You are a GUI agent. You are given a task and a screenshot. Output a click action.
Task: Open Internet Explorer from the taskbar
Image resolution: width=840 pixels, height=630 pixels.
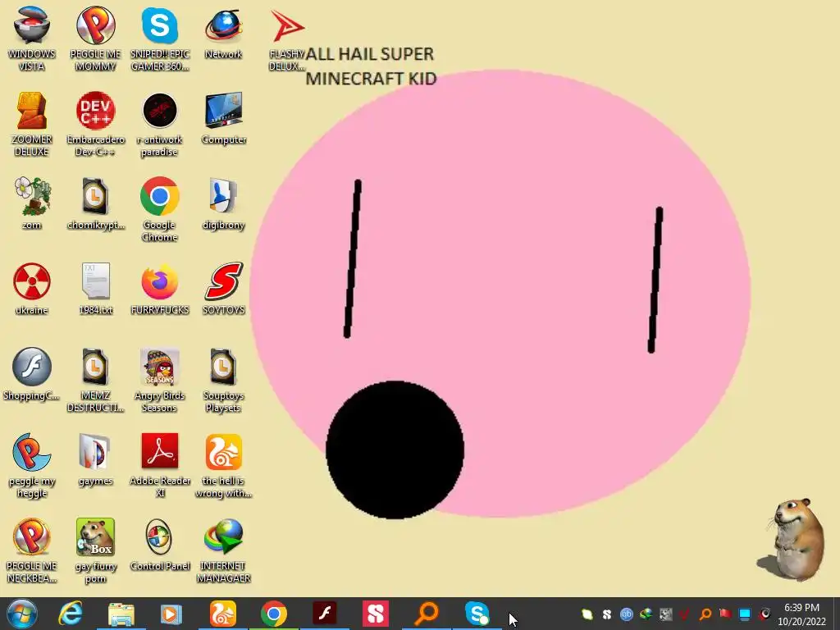coord(71,614)
